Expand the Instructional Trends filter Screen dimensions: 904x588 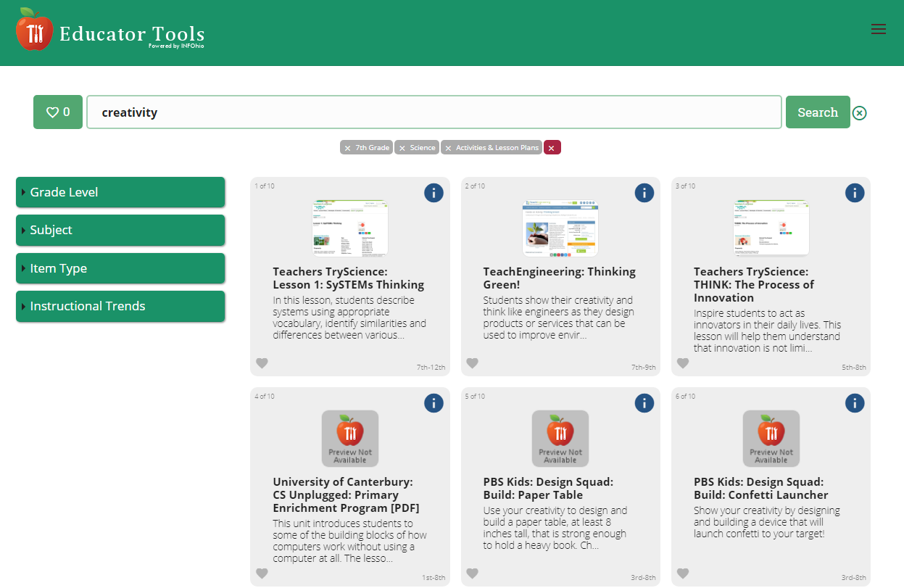(x=120, y=306)
